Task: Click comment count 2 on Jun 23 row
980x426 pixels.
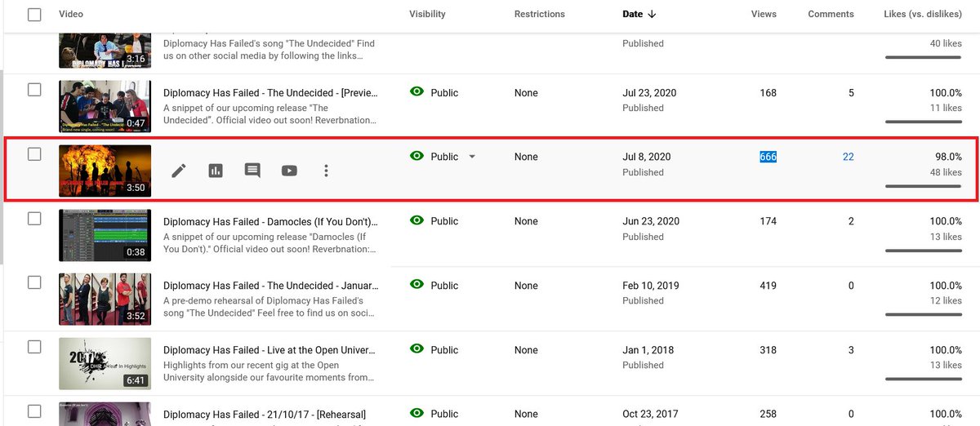Action: coord(851,221)
